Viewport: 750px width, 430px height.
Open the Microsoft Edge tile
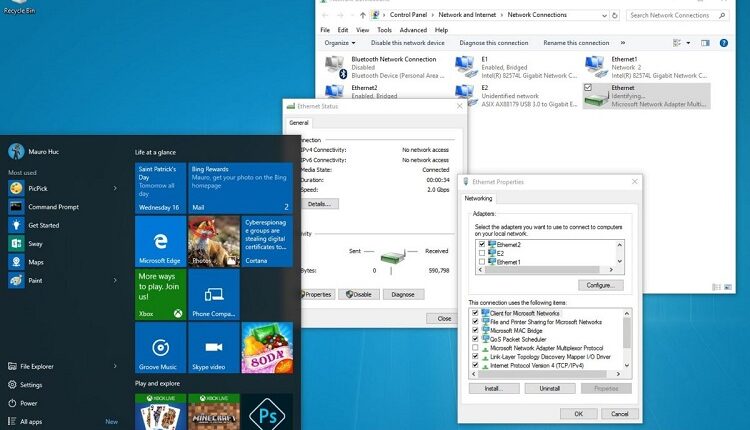point(160,241)
